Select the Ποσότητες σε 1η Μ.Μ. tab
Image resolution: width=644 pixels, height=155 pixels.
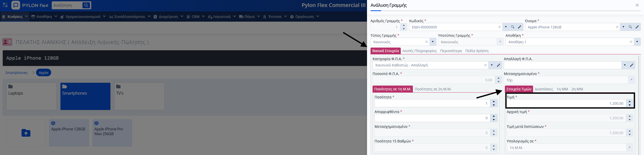point(393,89)
